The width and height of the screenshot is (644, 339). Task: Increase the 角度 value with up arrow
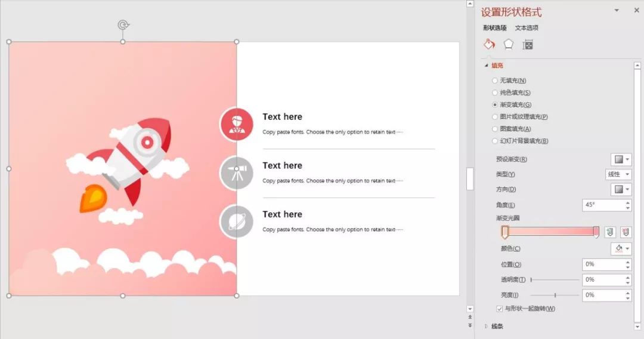click(627, 202)
